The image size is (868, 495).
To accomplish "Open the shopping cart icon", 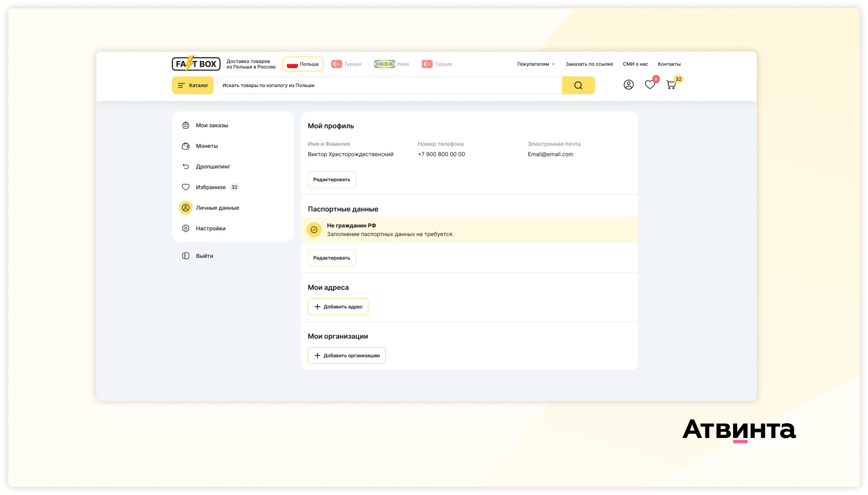I will point(671,85).
